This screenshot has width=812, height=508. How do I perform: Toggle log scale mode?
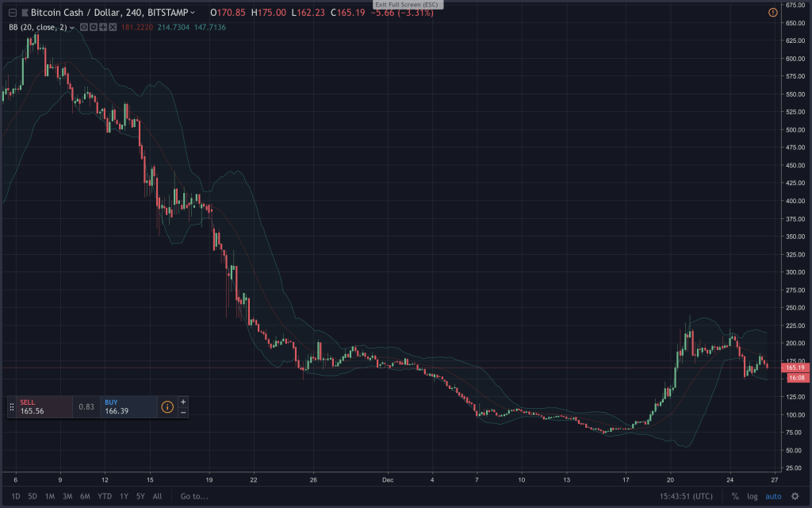pyautogui.click(x=752, y=496)
